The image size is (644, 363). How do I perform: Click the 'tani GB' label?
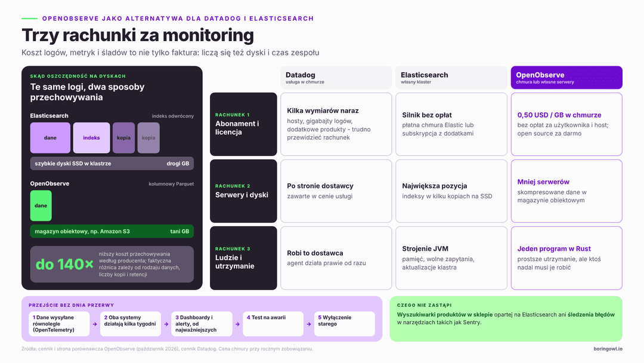179,232
